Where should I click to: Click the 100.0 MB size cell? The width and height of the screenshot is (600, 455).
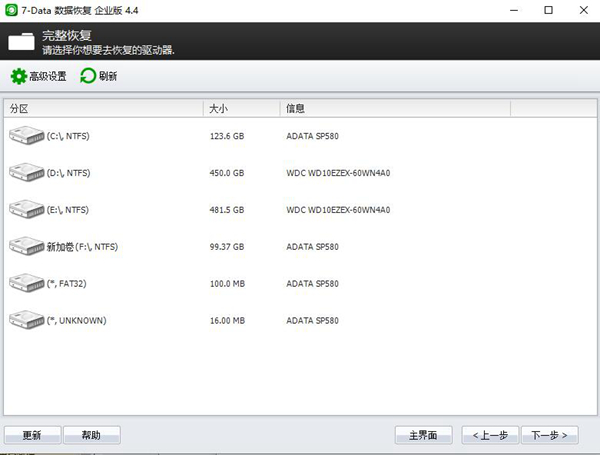coord(227,284)
